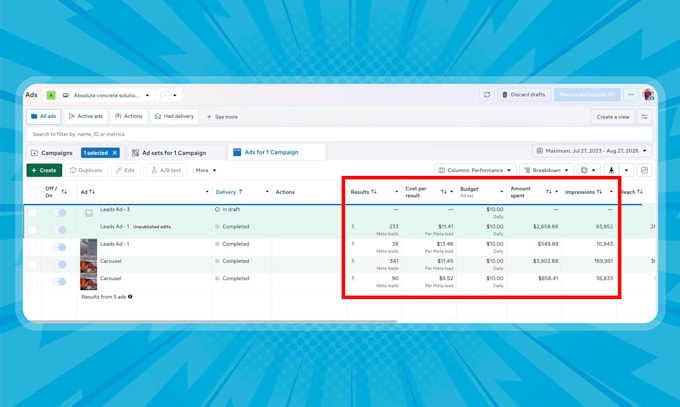Open the user profile avatar
This screenshot has width=680, height=407.
648,95
